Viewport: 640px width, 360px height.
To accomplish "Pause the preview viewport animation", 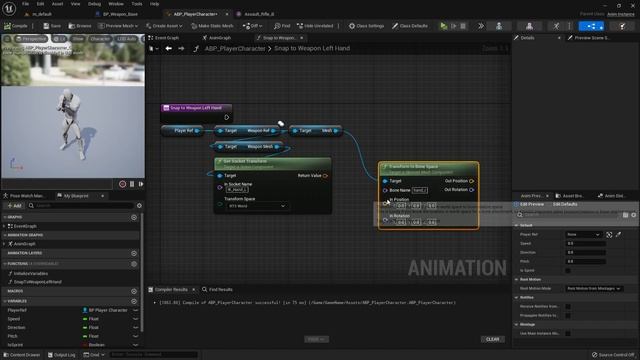I will 132,184.
